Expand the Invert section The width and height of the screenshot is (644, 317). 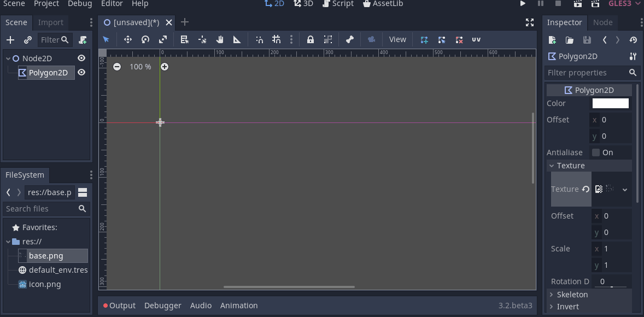point(589,307)
